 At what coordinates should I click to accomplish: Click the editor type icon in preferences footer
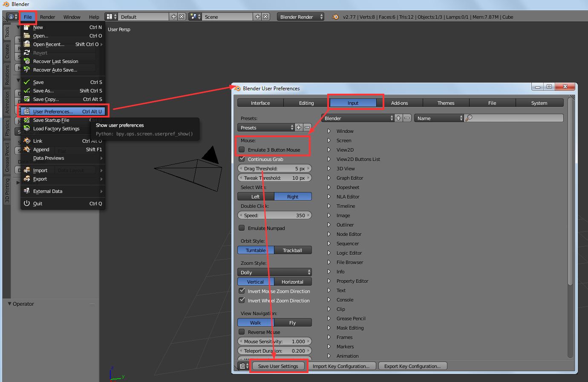pos(244,366)
